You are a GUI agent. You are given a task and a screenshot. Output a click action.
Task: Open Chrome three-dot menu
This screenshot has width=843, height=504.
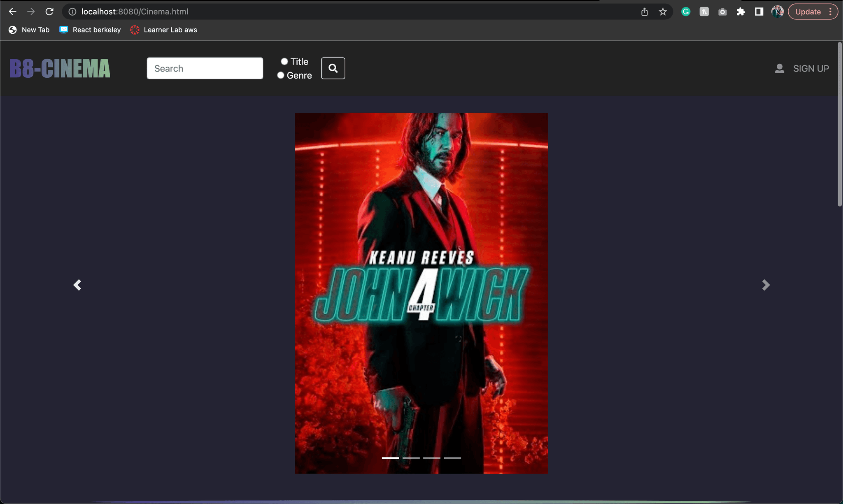(831, 12)
